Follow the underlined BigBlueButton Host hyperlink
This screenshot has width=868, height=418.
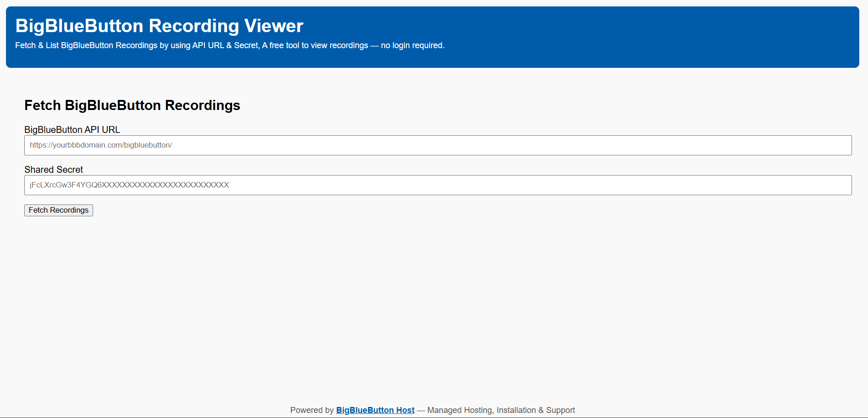(375, 410)
